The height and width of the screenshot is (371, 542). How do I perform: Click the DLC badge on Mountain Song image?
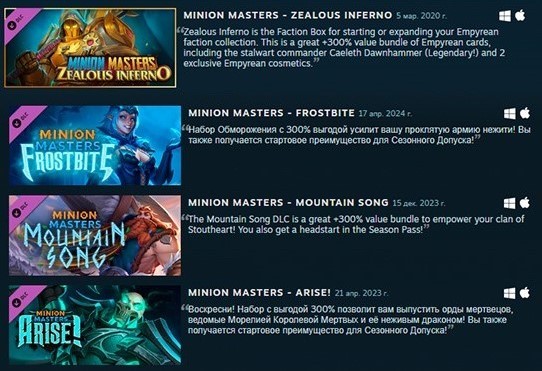(x=21, y=208)
